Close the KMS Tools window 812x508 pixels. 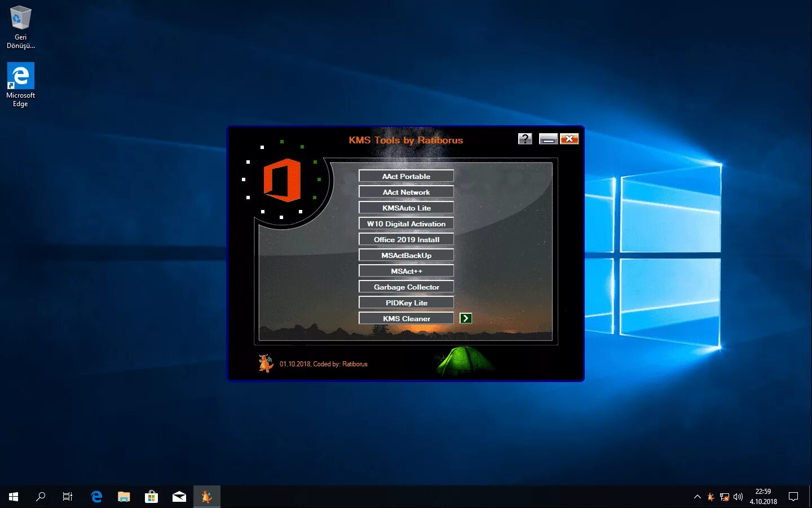[570, 139]
